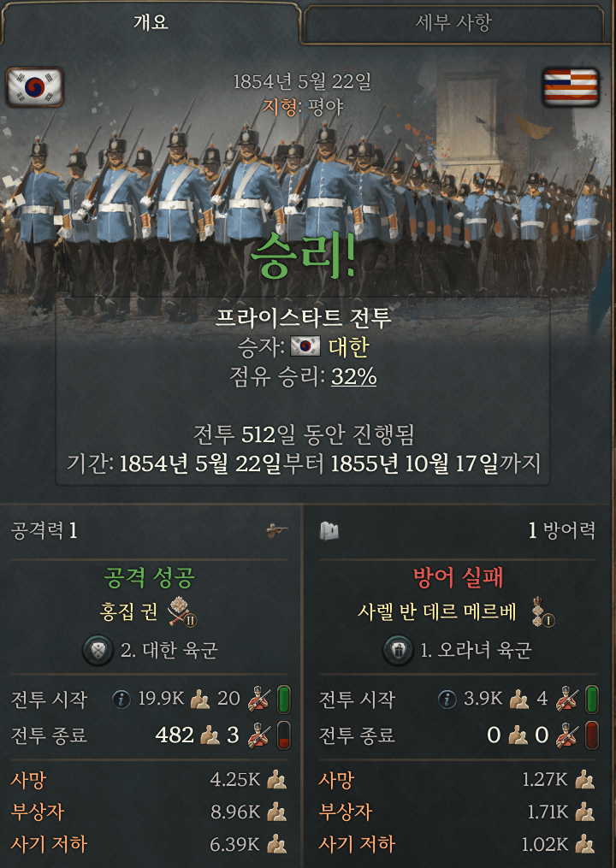This screenshot has width=616, height=868.
Task: Select the 개요 tab
Action: click(151, 23)
